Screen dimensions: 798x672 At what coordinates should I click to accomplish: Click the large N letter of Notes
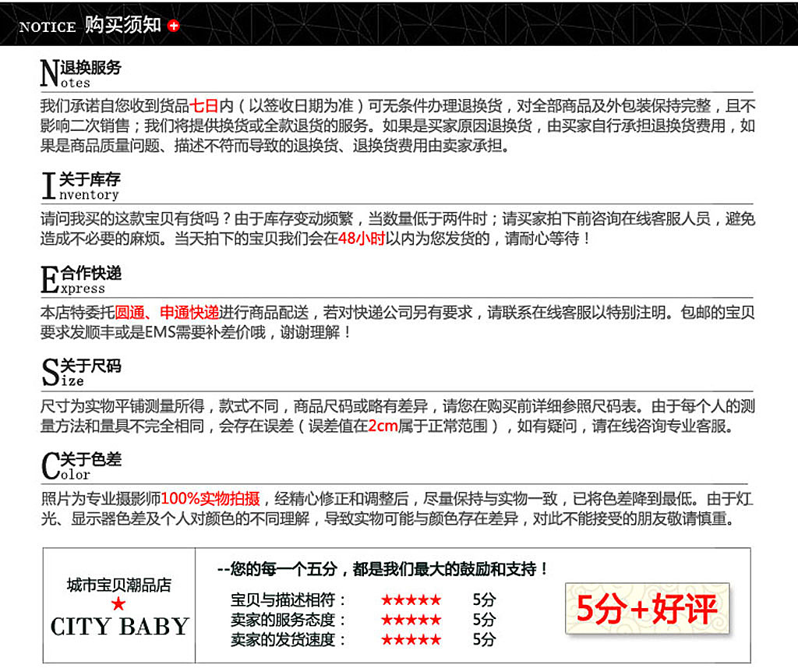click(49, 74)
